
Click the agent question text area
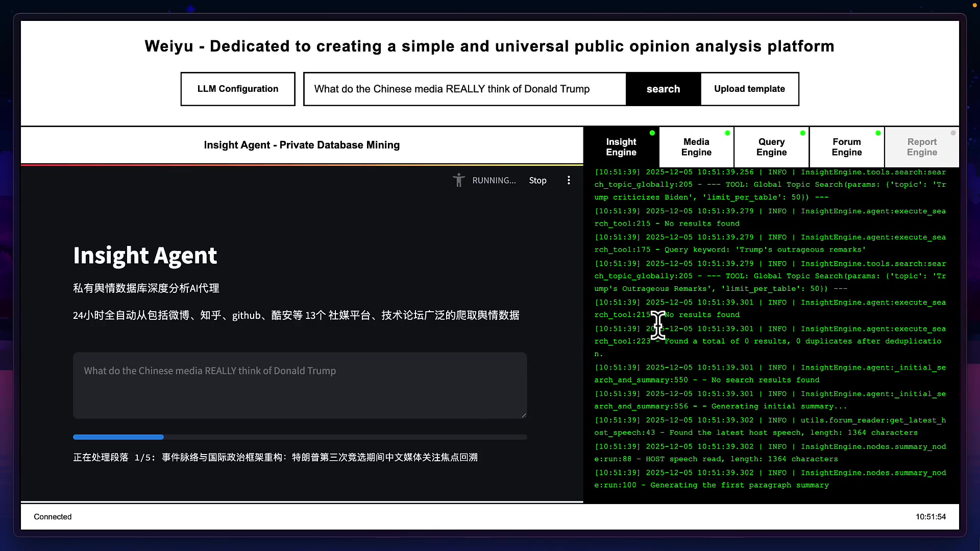[x=300, y=385]
